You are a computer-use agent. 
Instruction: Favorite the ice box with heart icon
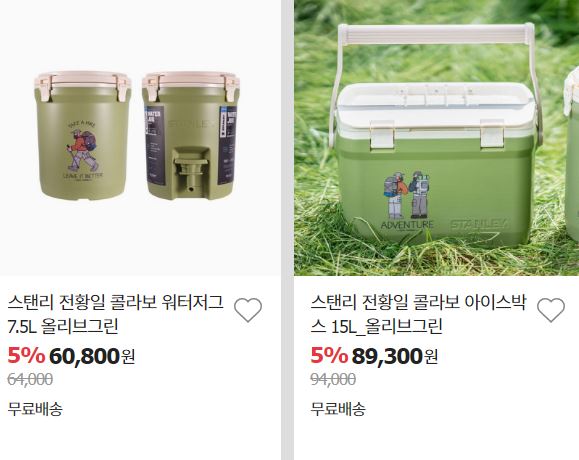551,310
